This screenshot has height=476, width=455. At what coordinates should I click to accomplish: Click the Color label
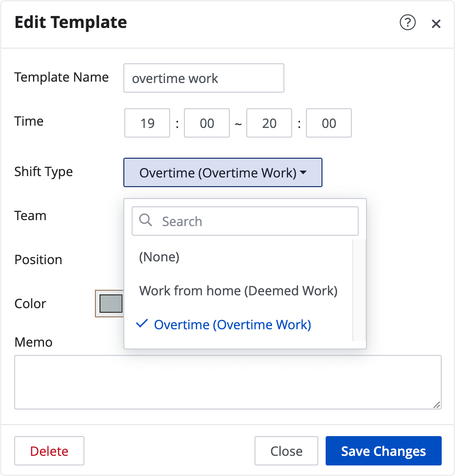coord(30,304)
